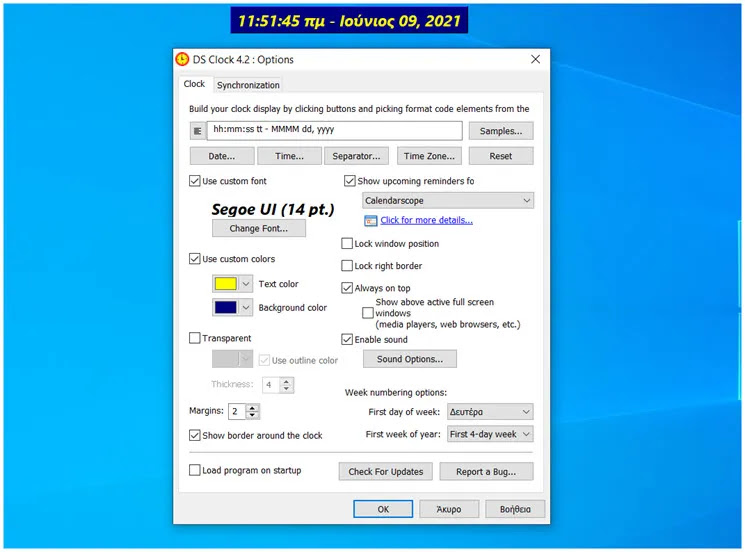
Task: Click the format alignment icon beside format field
Action: click(x=198, y=131)
